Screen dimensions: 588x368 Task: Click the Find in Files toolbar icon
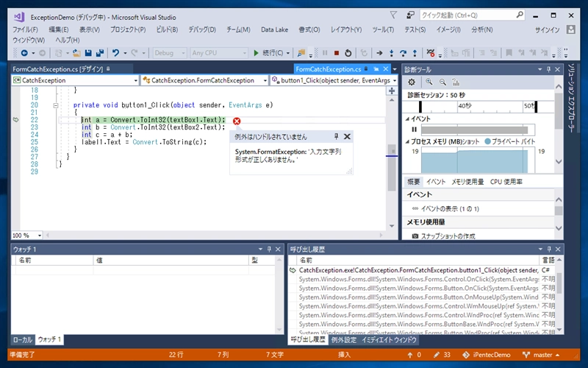[x=301, y=53]
